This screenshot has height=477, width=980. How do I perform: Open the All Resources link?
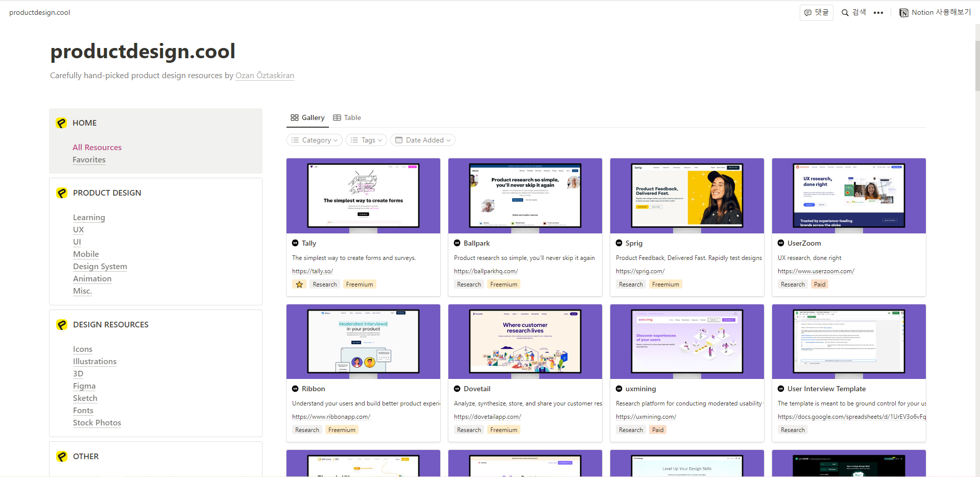pos(97,148)
